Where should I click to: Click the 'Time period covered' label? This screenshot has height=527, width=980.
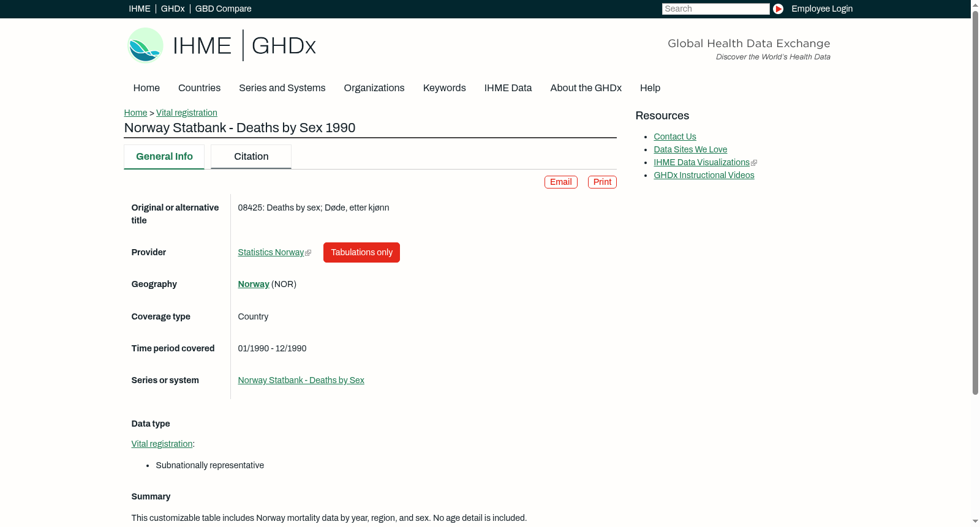173,348
